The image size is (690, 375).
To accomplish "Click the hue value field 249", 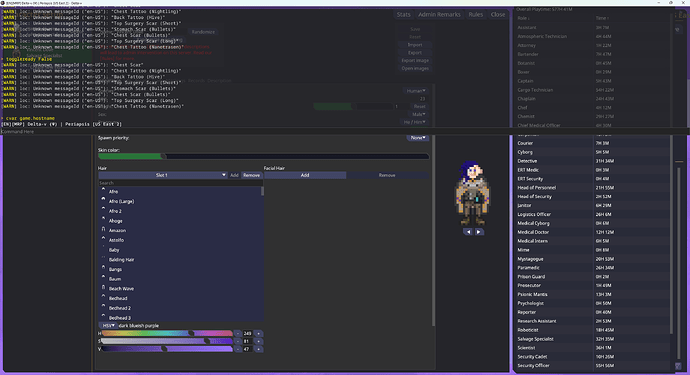I will 248,334.
